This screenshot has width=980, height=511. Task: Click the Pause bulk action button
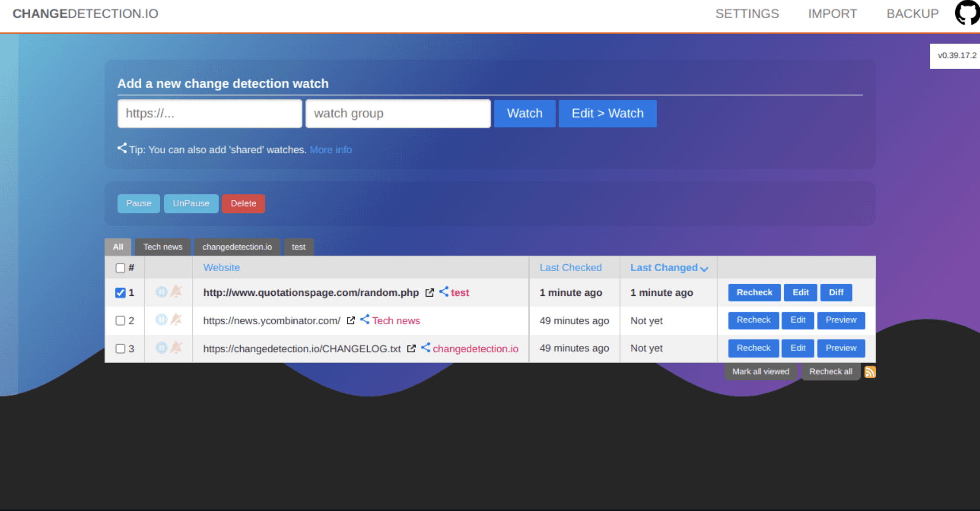pyautogui.click(x=139, y=203)
